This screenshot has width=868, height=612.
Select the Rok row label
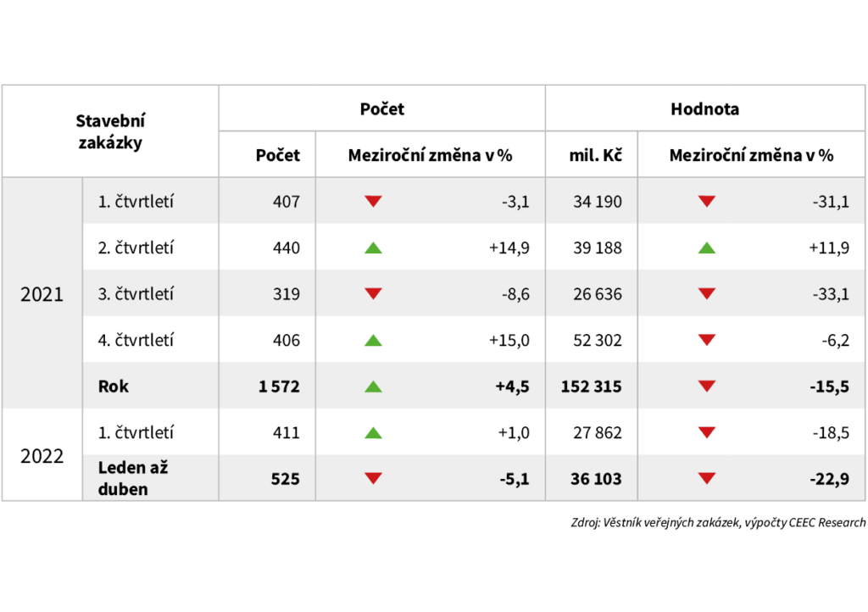pyautogui.click(x=113, y=387)
